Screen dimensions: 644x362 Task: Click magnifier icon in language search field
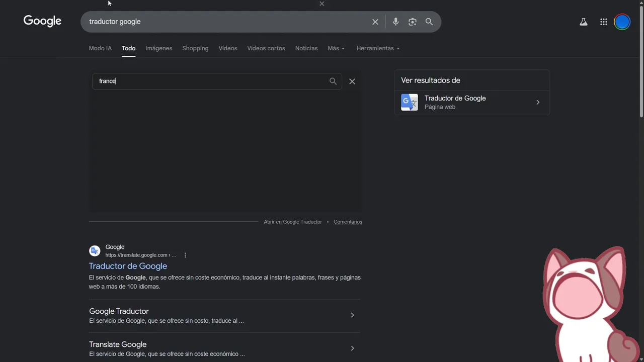[333, 81]
